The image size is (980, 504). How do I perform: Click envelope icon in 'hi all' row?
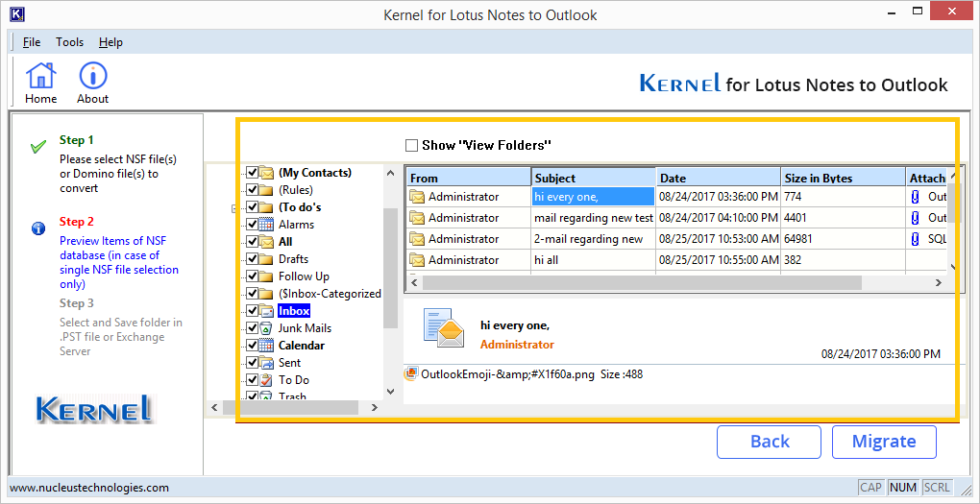[x=417, y=260]
